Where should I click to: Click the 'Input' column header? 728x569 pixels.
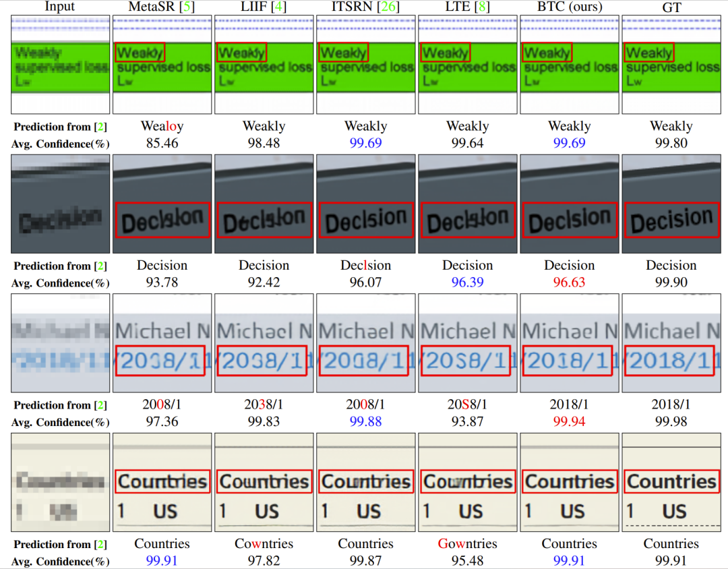pyautogui.click(x=60, y=7)
